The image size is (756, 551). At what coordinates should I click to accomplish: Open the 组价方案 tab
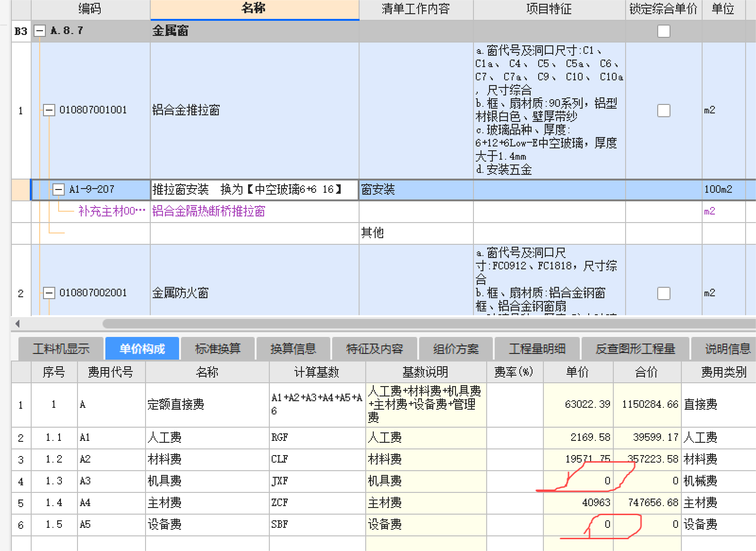(456, 349)
